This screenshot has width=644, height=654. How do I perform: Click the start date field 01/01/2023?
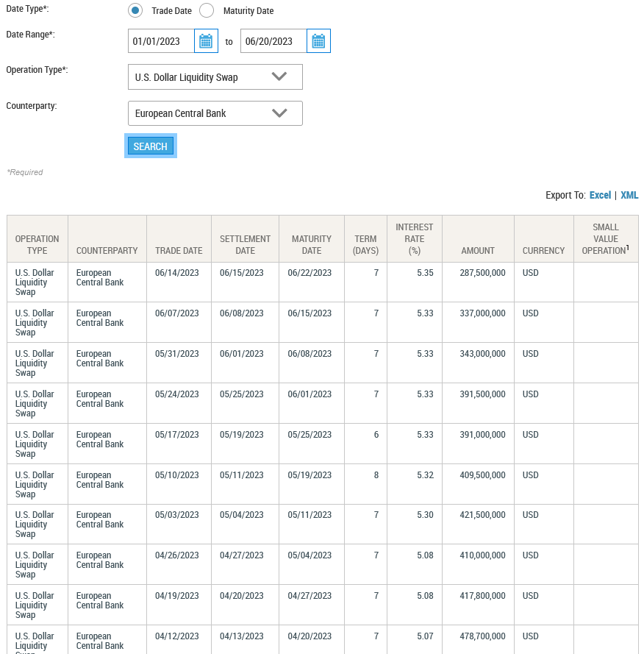(161, 41)
